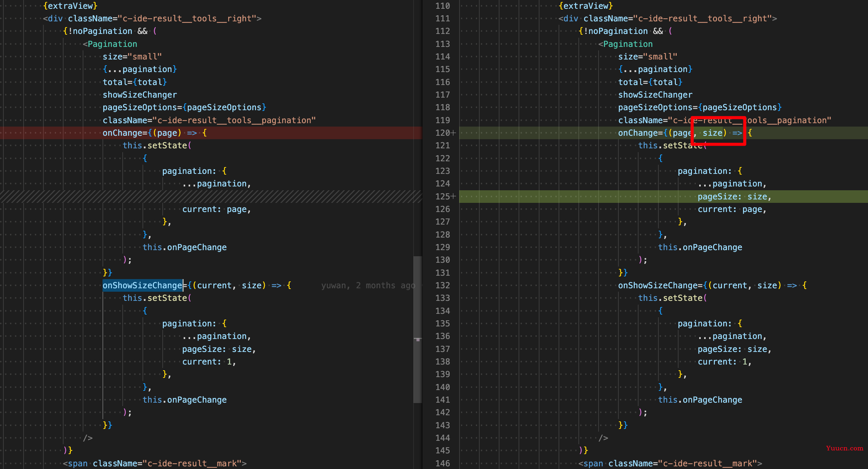Click '<Pagination' tag in the left pane

pos(110,44)
